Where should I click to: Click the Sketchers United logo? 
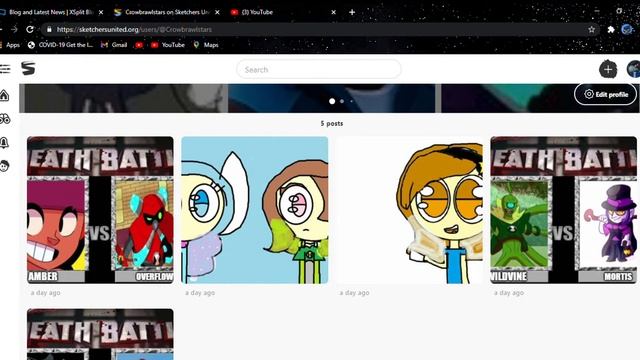point(28,68)
